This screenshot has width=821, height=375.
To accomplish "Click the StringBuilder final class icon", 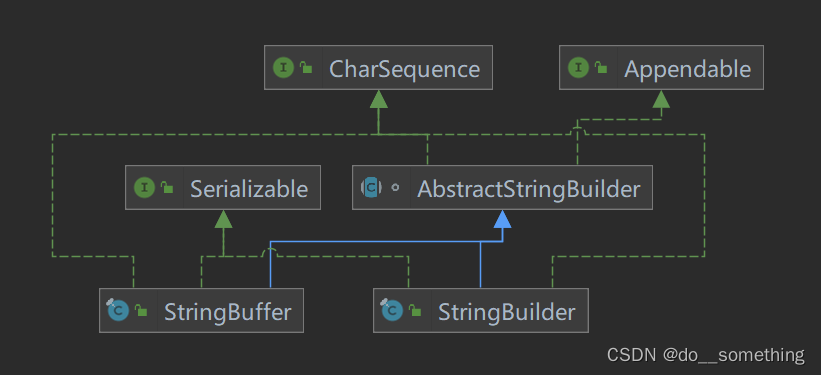I will tap(391, 310).
